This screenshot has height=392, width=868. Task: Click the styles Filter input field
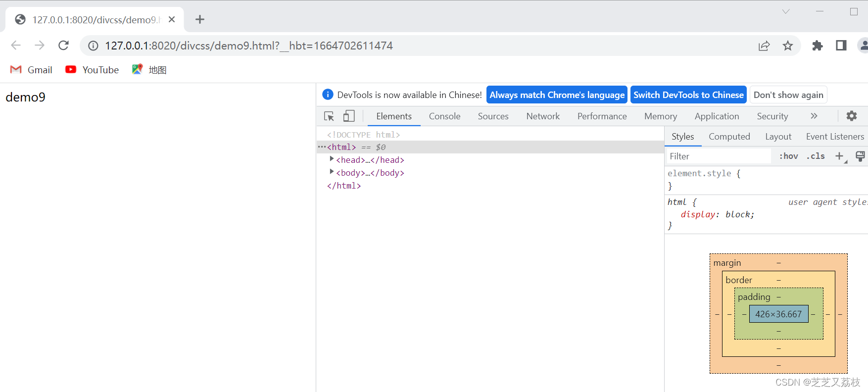tap(719, 156)
